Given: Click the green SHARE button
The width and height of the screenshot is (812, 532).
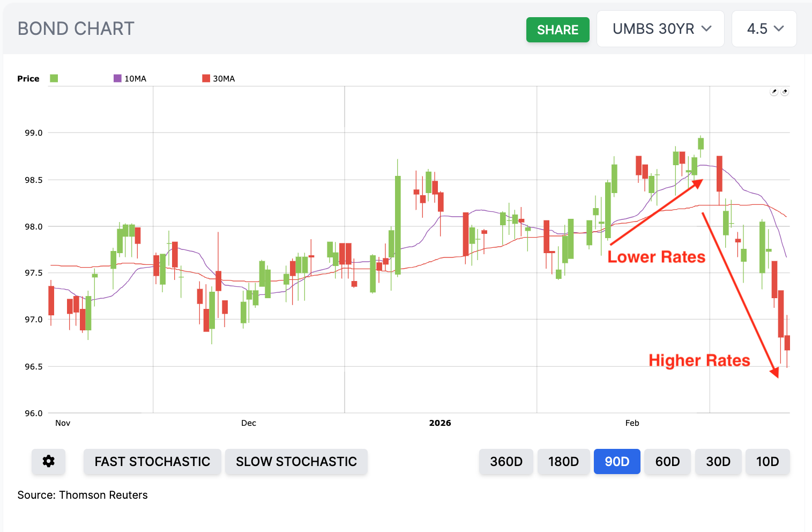Looking at the screenshot, I should point(557,29).
